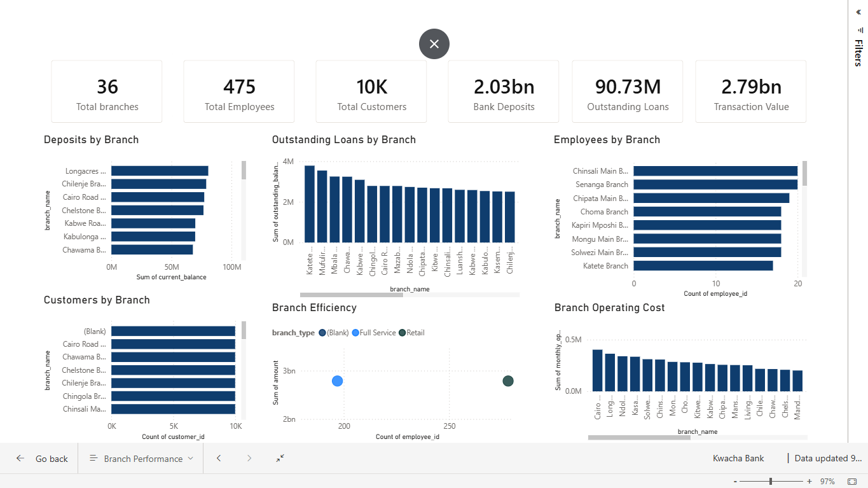Select the Total Employees card showing 475

coord(239,92)
